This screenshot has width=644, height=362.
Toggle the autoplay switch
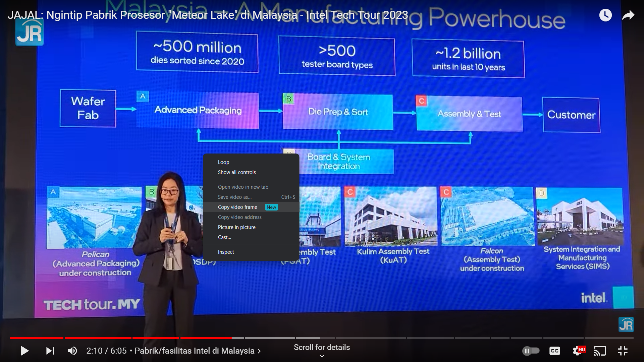(531, 351)
